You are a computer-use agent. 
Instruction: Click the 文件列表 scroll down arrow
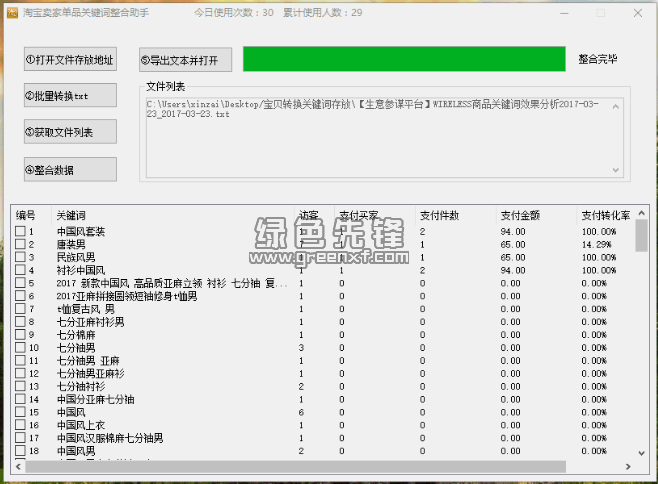616,170
